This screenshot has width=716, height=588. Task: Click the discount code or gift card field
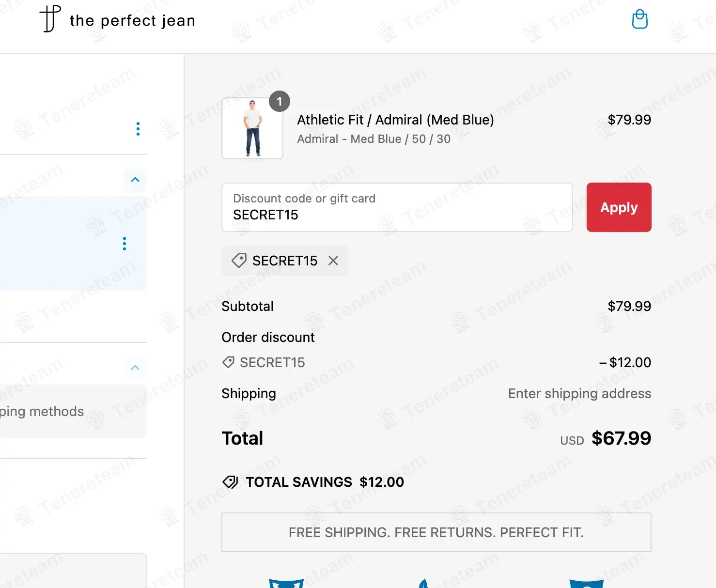(x=397, y=207)
